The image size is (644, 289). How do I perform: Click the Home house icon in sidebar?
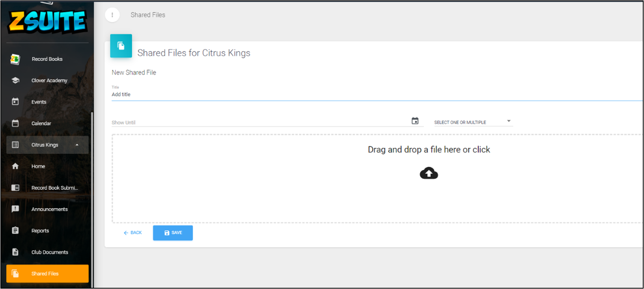coord(15,166)
